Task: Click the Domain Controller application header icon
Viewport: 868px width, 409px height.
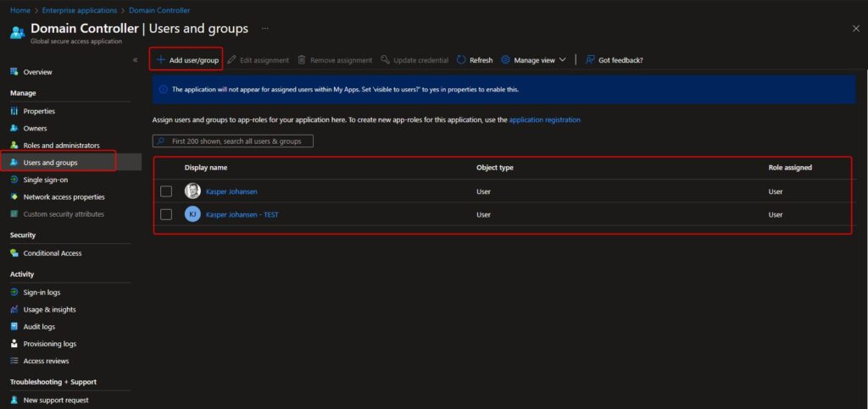Action: click(x=18, y=33)
